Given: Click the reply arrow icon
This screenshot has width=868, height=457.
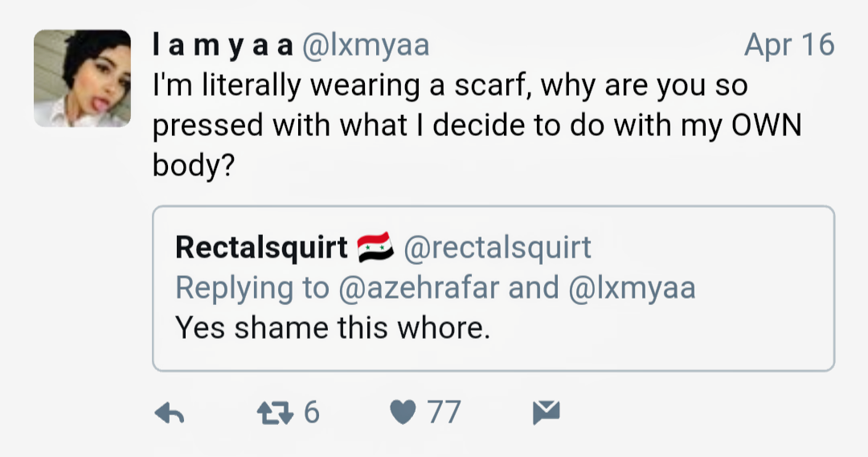Looking at the screenshot, I should click(x=170, y=414).
